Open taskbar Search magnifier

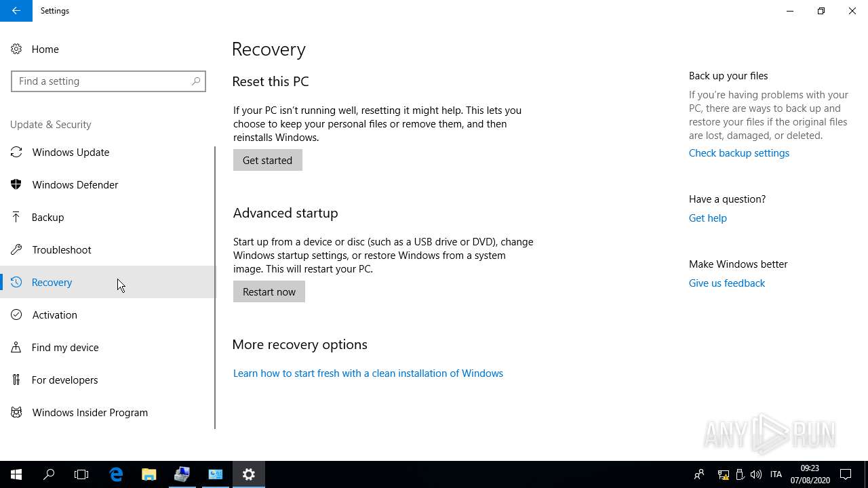tap(49, 474)
